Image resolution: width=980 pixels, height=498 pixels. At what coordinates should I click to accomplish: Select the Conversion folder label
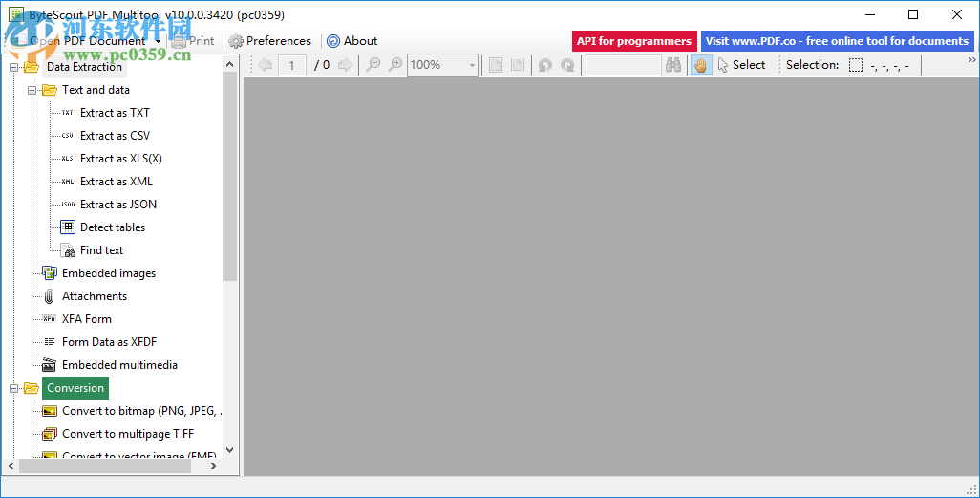[75, 388]
